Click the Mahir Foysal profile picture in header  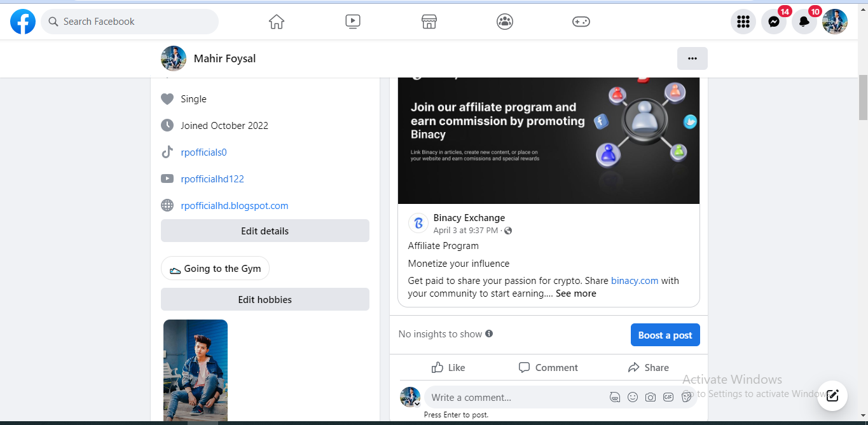pyautogui.click(x=174, y=58)
